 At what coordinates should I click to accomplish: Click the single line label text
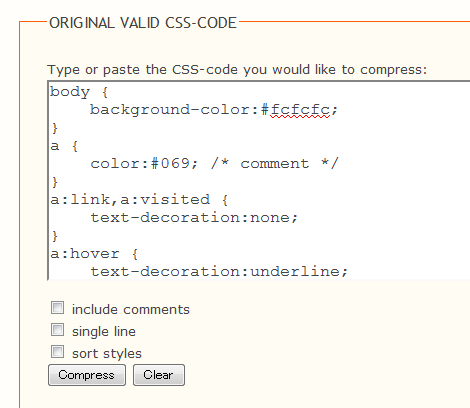(104, 332)
